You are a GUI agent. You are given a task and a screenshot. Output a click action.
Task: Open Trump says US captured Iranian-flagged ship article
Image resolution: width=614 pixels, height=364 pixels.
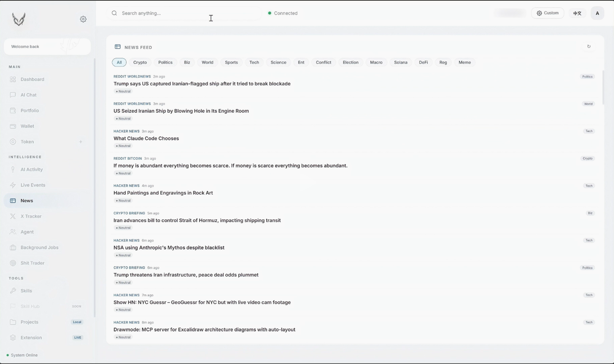coord(202,84)
